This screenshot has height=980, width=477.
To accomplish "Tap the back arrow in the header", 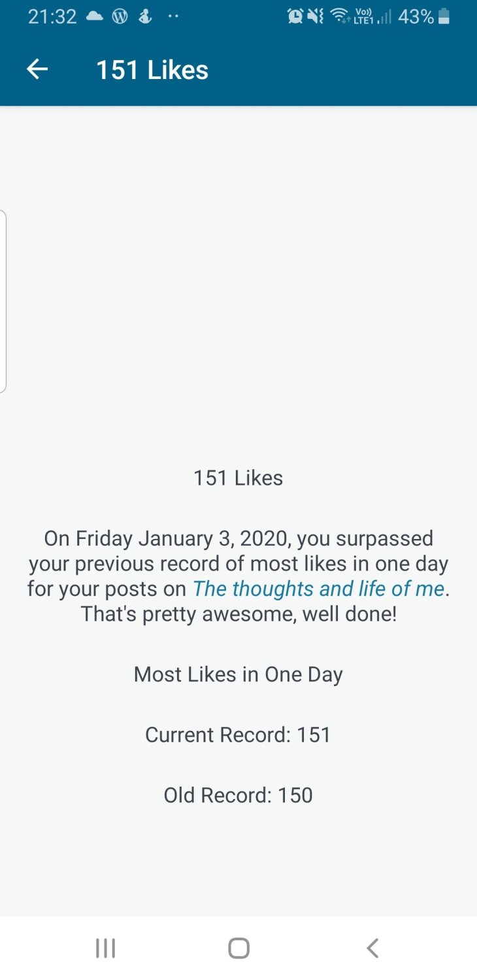I will click(x=37, y=69).
